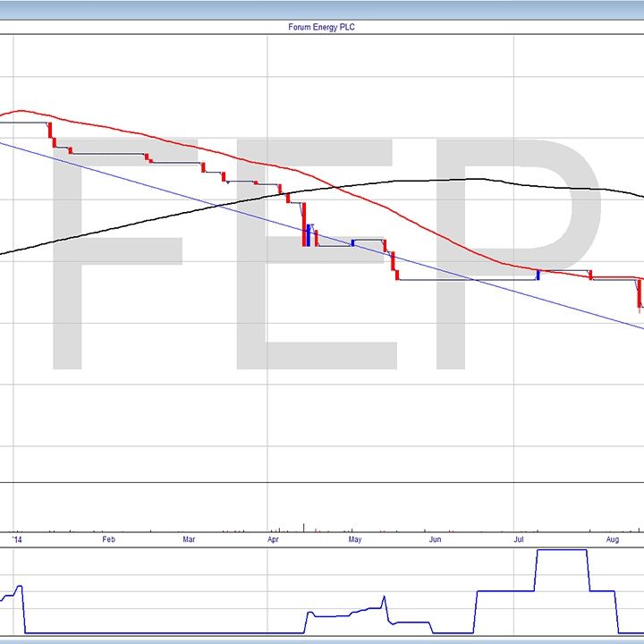Select the Jun label on the date axis

click(435, 540)
